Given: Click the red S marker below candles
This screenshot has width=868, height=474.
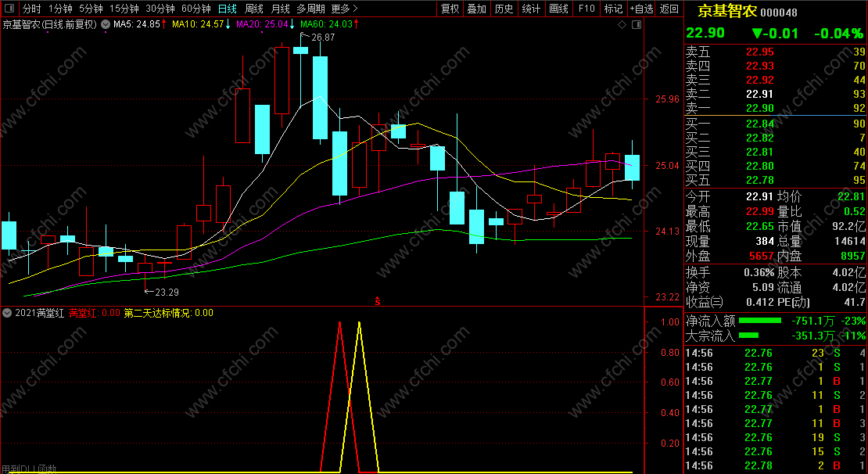Looking at the screenshot, I should 378,300.
